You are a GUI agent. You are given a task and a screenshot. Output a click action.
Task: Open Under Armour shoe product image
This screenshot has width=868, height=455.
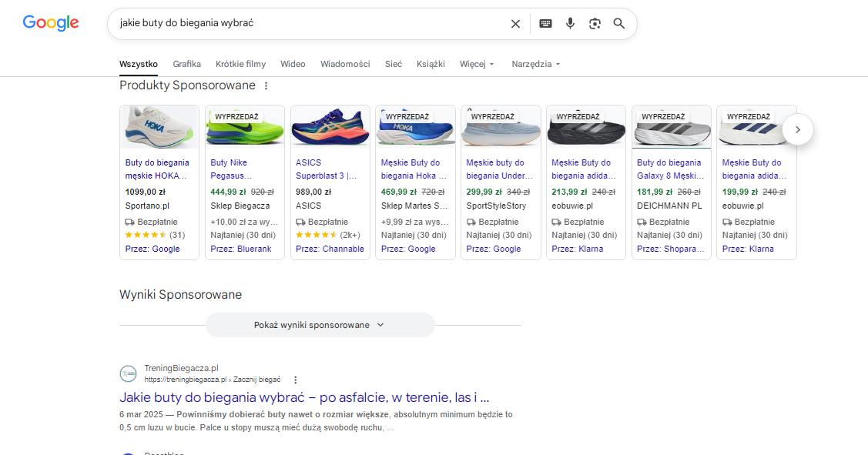501,127
